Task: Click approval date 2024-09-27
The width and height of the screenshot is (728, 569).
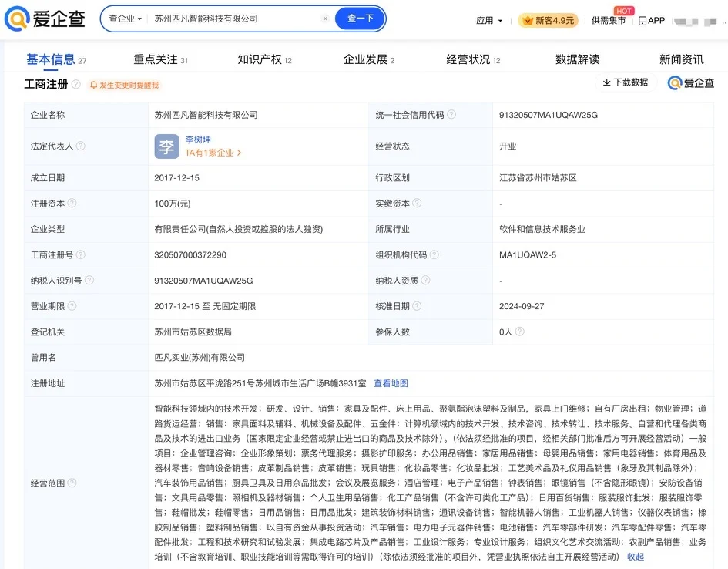Action: pos(522,306)
